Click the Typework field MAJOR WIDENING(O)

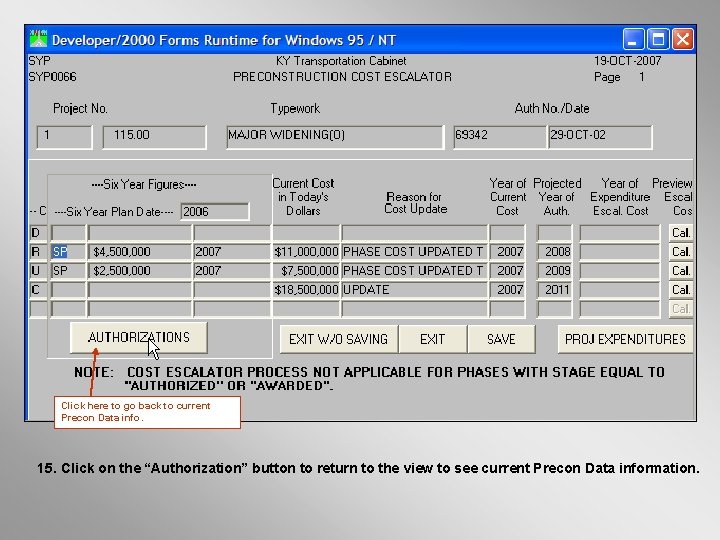pyautogui.click(x=335, y=137)
